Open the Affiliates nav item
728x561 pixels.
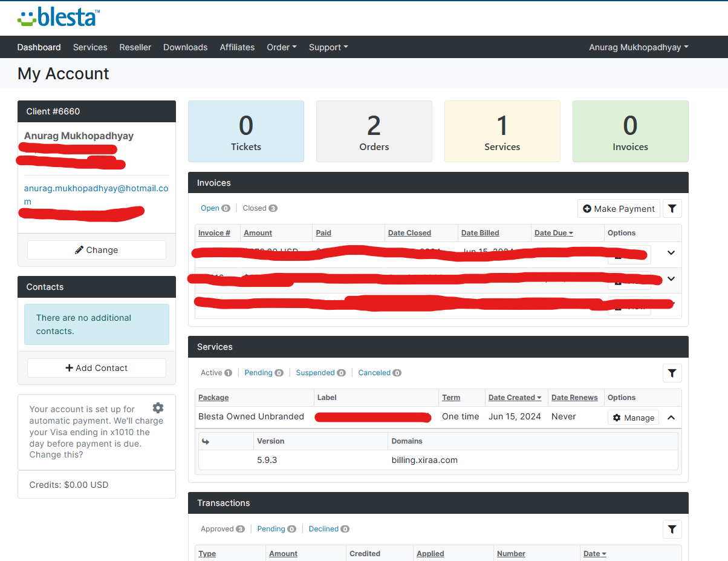coord(237,47)
